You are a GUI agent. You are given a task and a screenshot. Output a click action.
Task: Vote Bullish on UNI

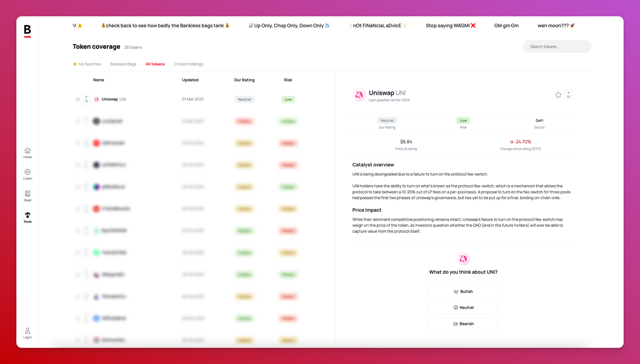click(463, 291)
